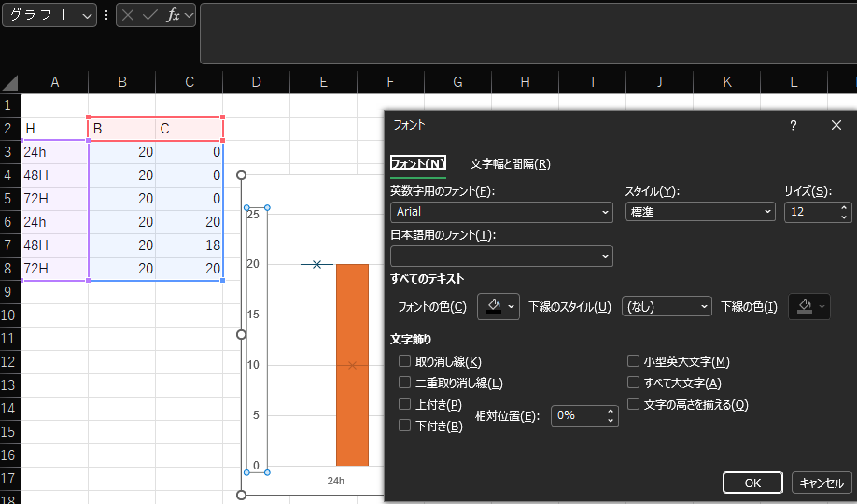Check the すべて大文字 all caps checkbox
Viewport: 857px width, 504px height.
[633, 383]
